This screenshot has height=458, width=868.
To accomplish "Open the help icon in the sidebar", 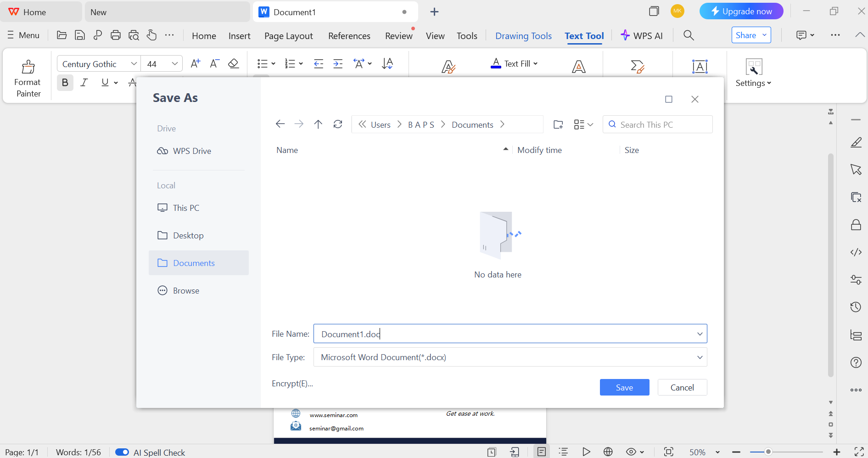I will [x=856, y=362].
